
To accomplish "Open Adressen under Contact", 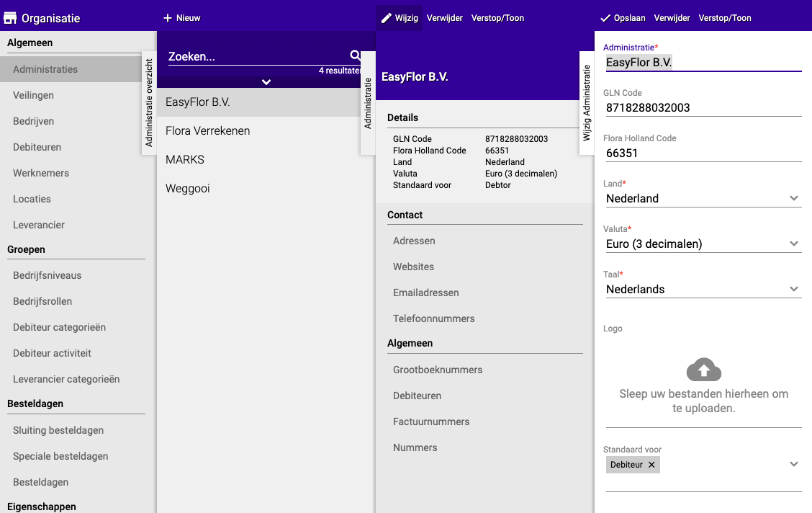I will 415,241.
